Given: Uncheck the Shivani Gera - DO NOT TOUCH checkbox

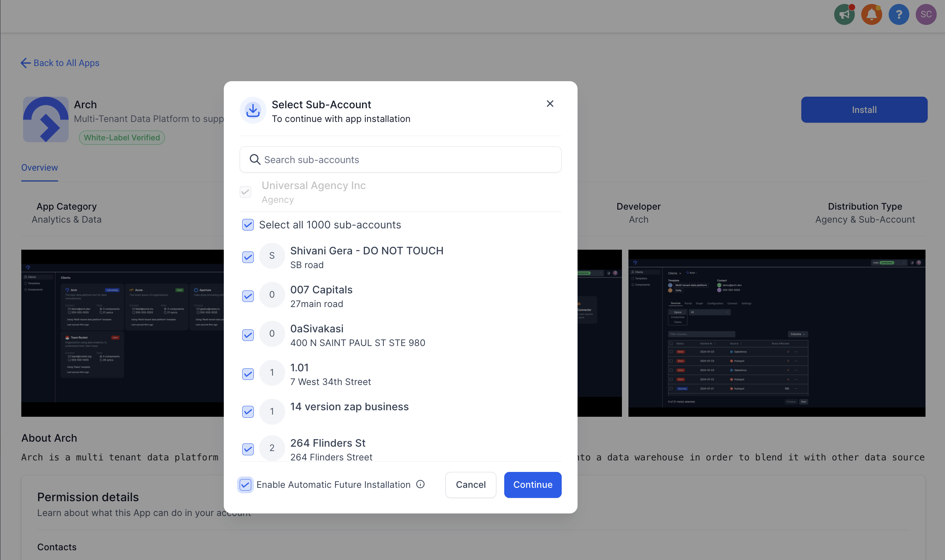Looking at the screenshot, I should coord(248,257).
